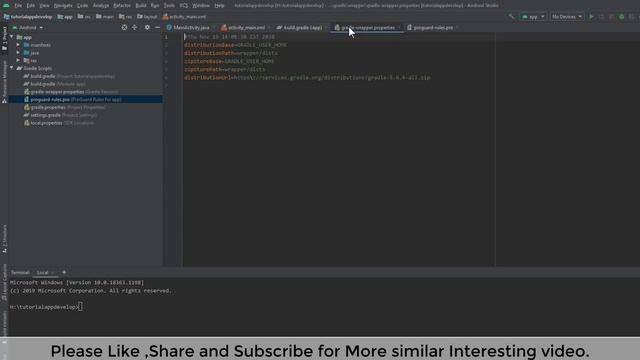Click the layout breadcrumb folder
The image size is (640, 360).
147,17
